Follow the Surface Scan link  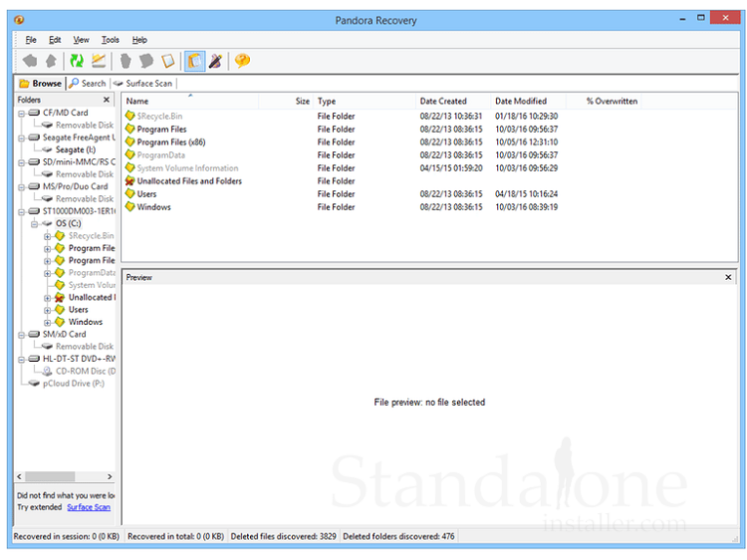pyautogui.click(x=89, y=507)
